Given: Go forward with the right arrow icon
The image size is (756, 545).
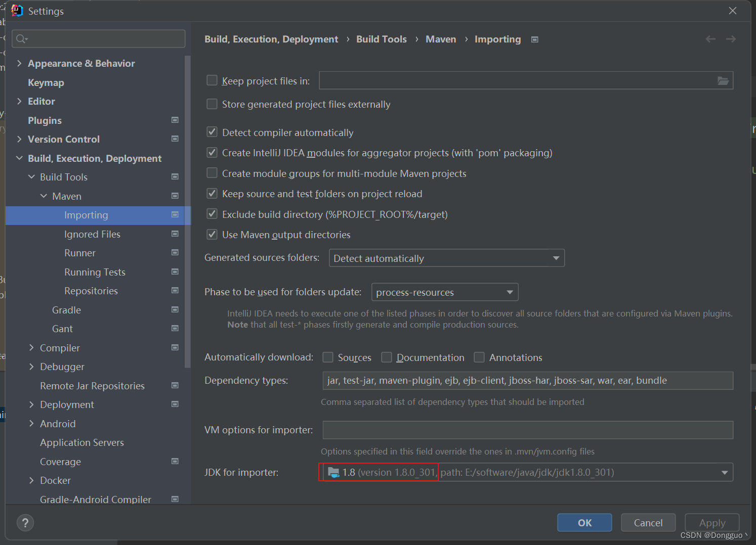Looking at the screenshot, I should pyautogui.click(x=731, y=39).
